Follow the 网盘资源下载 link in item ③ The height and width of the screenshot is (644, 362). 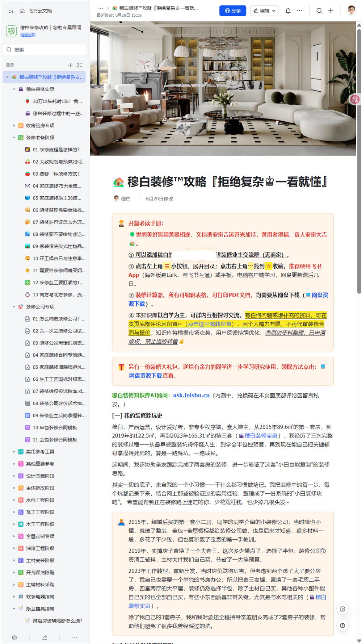pos(320,295)
